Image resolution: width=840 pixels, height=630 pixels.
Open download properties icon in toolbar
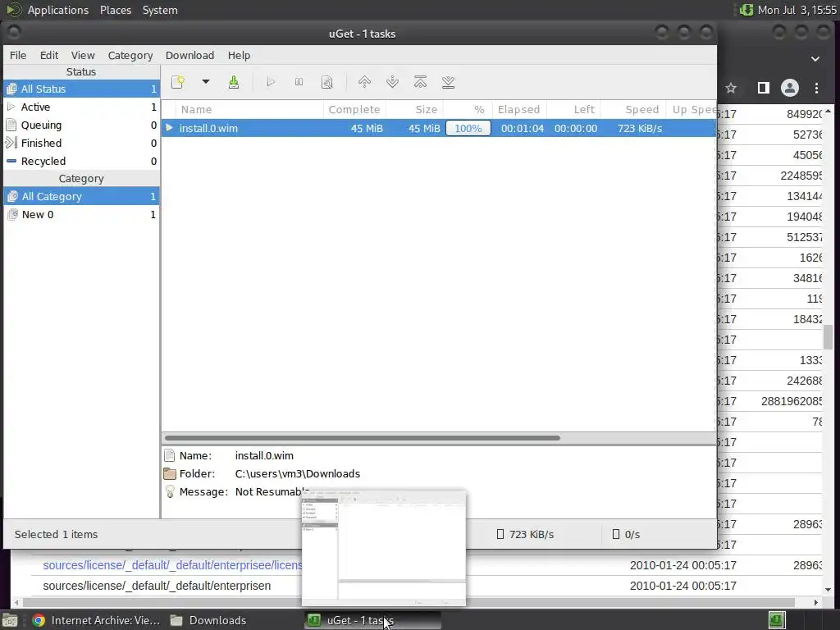(x=326, y=82)
